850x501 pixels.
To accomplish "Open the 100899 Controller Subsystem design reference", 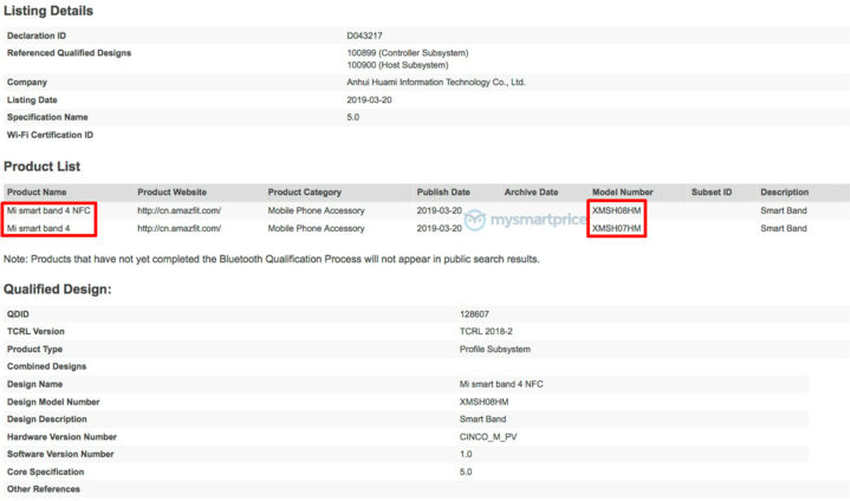I will click(x=407, y=52).
